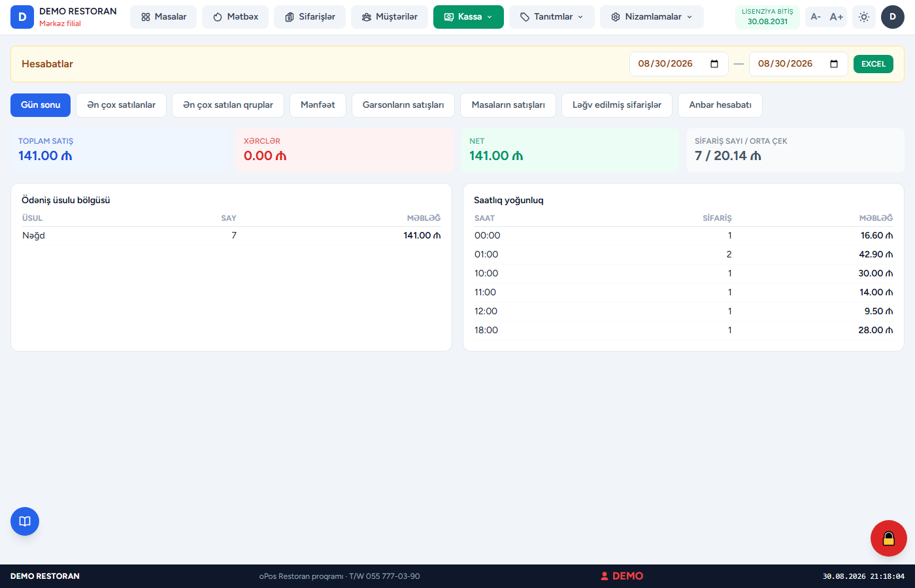This screenshot has width=915, height=588.
Task: Click the blue D restaurant logo
Action: pos(22,17)
